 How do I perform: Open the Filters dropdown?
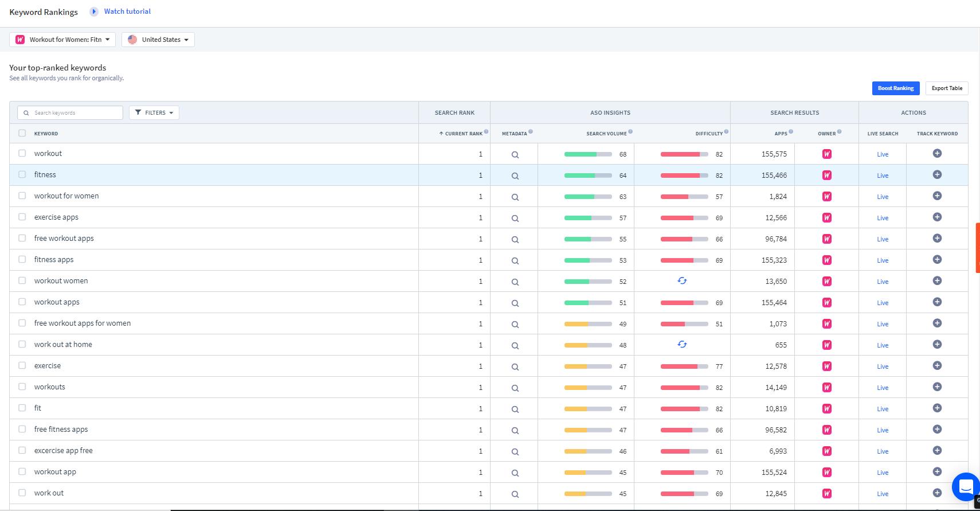tap(154, 113)
